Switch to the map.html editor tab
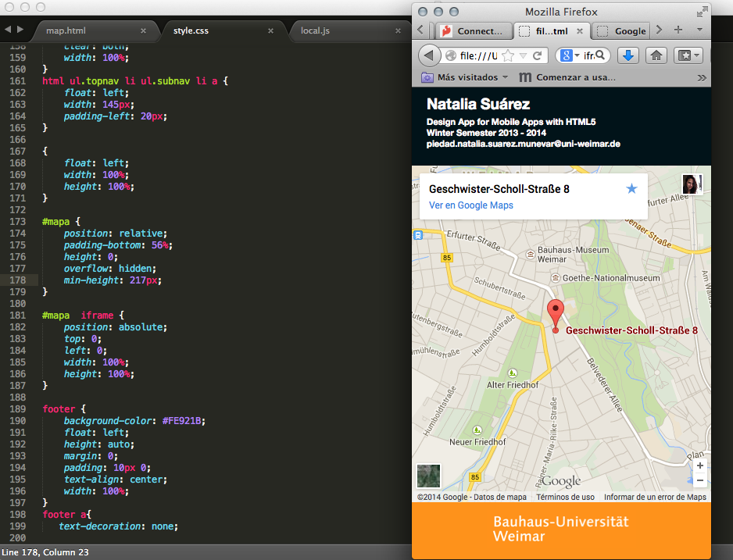Image resolution: width=733 pixels, height=560 pixels. pos(66,30)
